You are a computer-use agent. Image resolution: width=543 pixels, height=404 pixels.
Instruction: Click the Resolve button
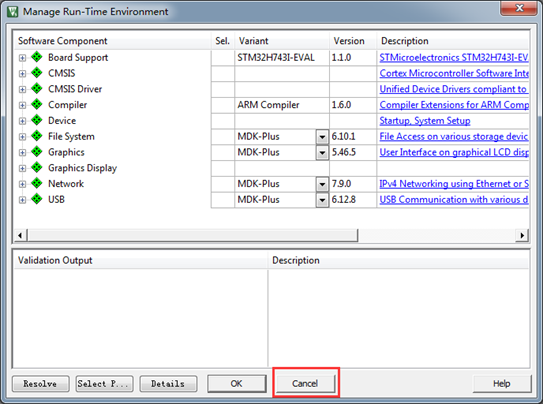pyautogui.click(x=41, y=384)
